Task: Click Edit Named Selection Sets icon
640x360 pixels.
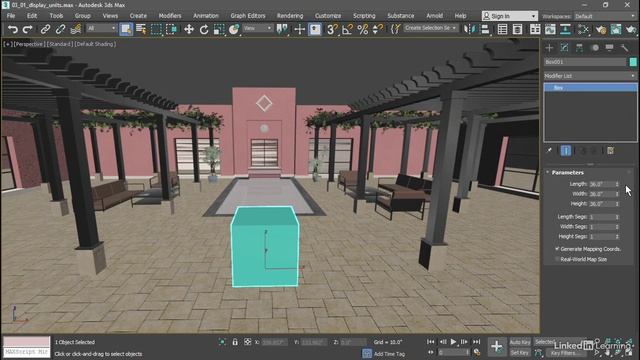Action: [395, 29]
